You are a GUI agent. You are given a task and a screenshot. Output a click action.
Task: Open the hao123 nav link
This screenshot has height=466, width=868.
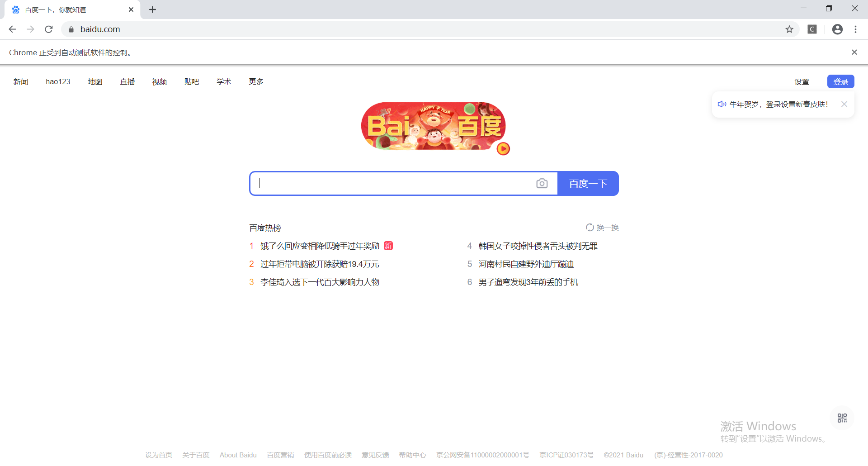click(x=58, y=82)
